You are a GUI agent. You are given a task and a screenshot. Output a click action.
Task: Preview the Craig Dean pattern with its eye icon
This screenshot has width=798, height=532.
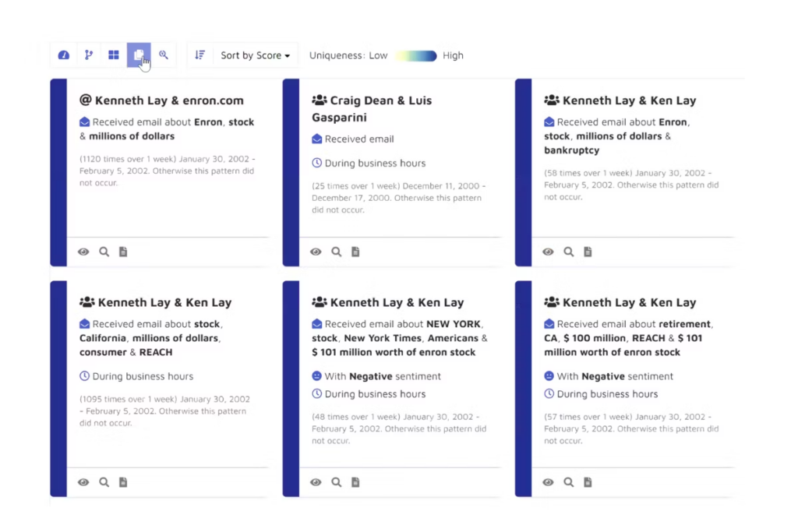click(x=316, y=251)
